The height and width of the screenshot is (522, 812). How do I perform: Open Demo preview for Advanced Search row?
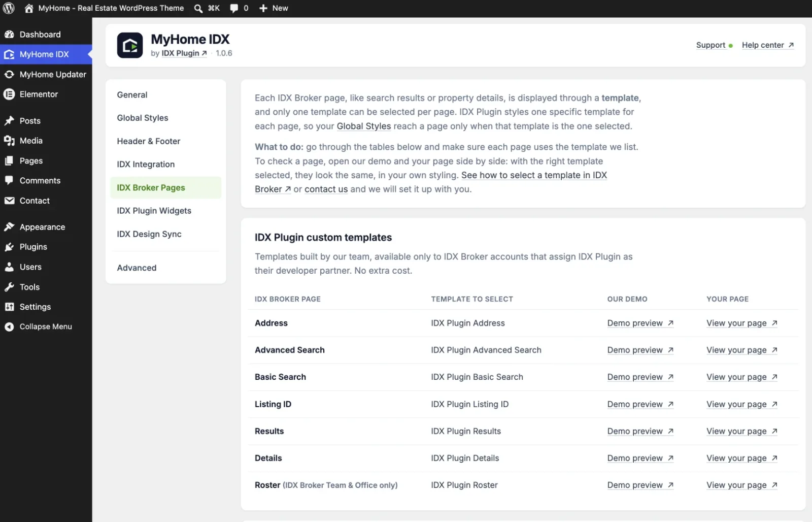pos(640,350)
